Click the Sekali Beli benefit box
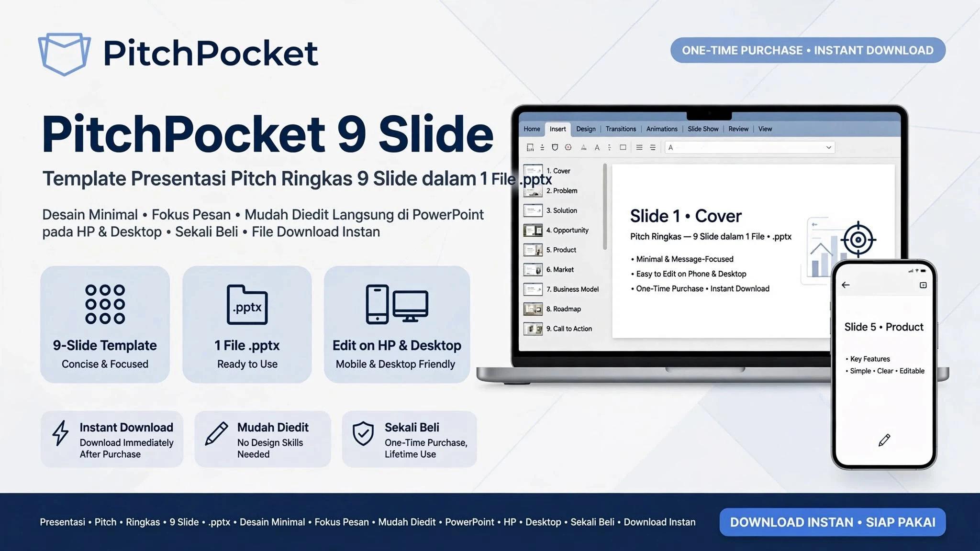 point(409,439)
